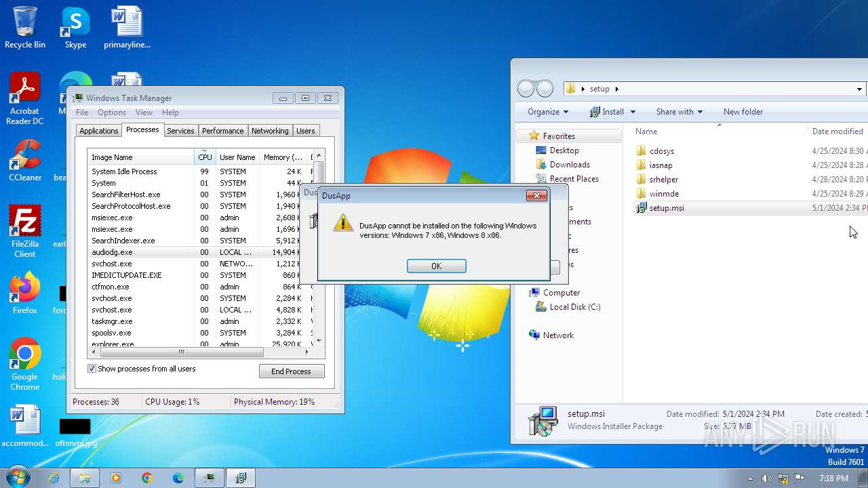This screenshot has height=488, width=868.
Task: Open the clock showing 7:18 PM
Action: tap(833, 479)
